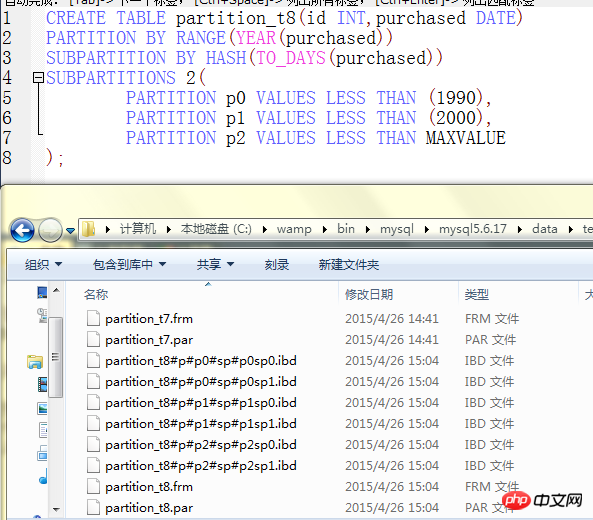593x520 pixels.
Task: Click the 刻录 toolbar button
Action: tap(277, 264)
